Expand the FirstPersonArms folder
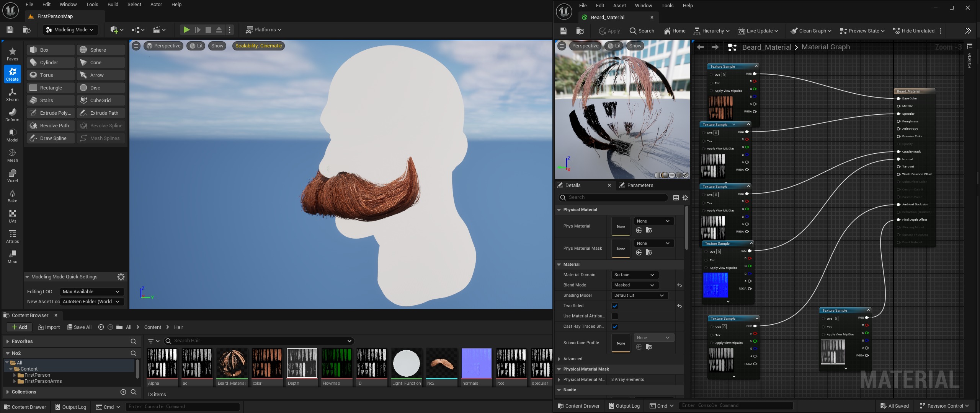The width and height of the screenshot is (980, 413). 15,381
